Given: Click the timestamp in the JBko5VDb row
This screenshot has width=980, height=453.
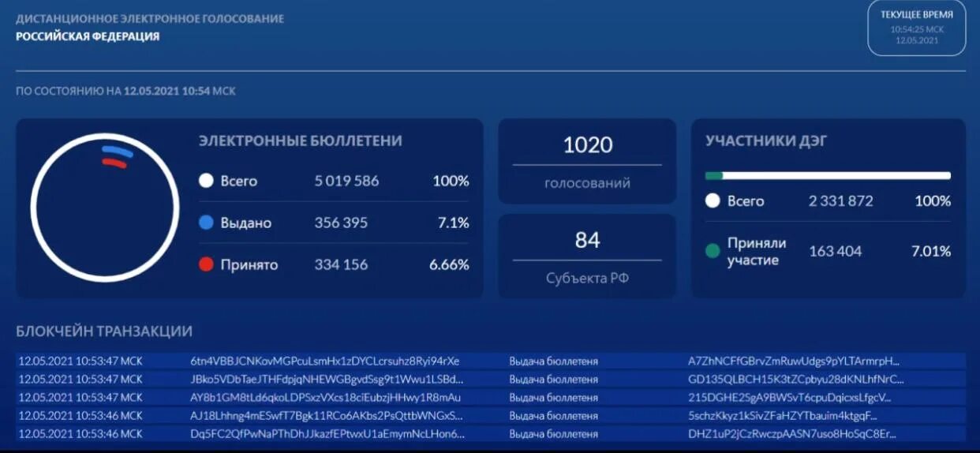Looking at the screenshot, I should tap(80, 379).
